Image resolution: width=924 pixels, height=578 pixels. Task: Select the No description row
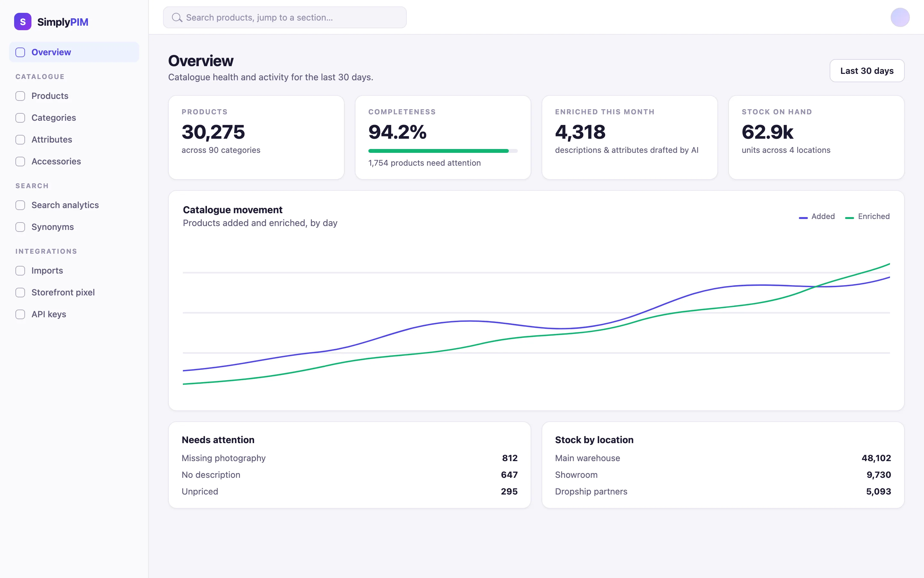349,475
